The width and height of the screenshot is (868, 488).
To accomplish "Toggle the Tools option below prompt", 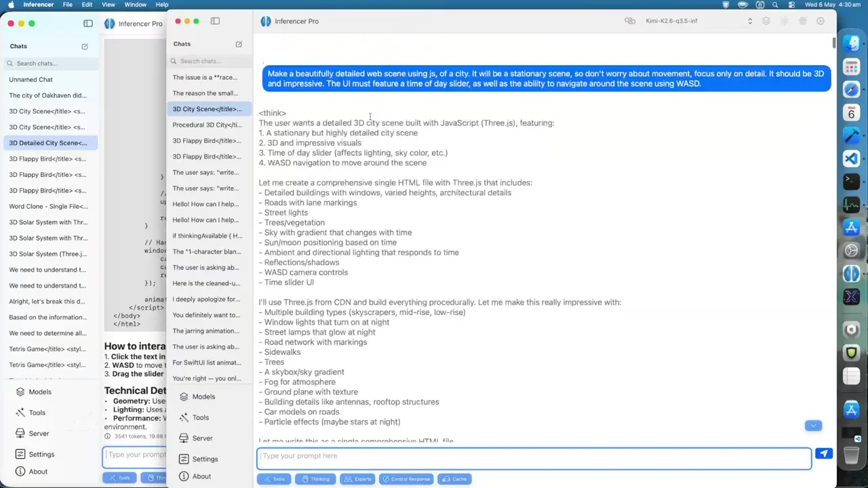I will (274, 479).
